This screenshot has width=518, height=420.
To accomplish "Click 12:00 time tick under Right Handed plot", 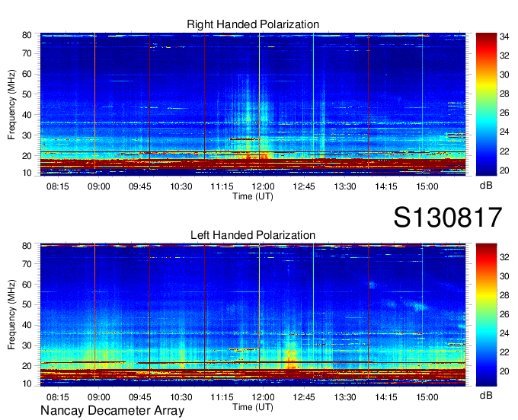I will pos(263,186).
